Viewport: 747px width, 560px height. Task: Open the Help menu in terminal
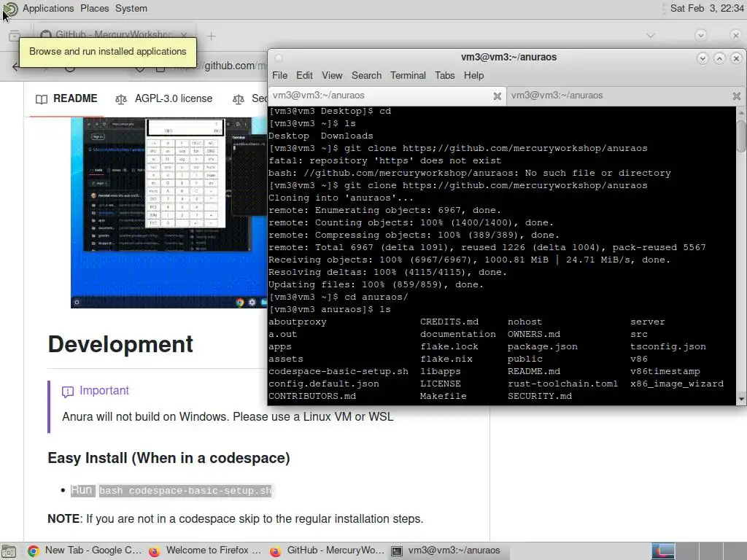pos(473,75)
